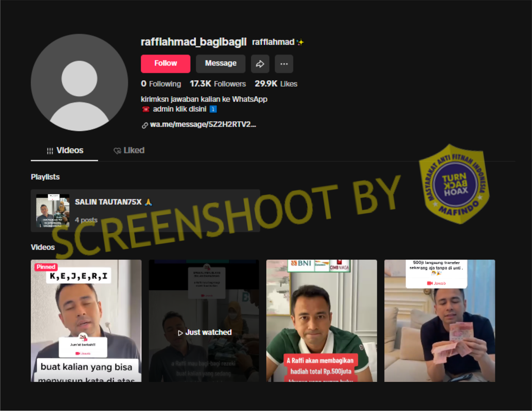Click the 17.3K Followers count
532x411 pixels.
coord(217,84)
